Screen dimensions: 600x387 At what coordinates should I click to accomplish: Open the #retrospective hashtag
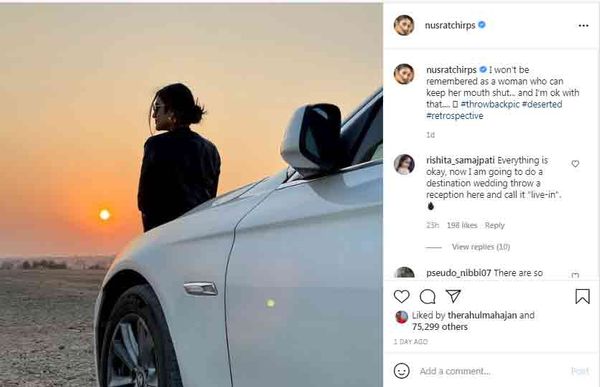tap(455, 116)
